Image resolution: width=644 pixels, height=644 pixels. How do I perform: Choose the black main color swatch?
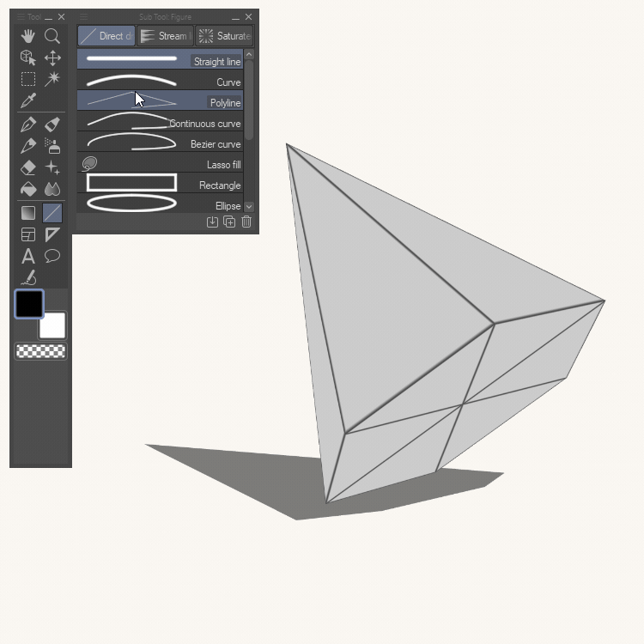[x=28, y=304]
